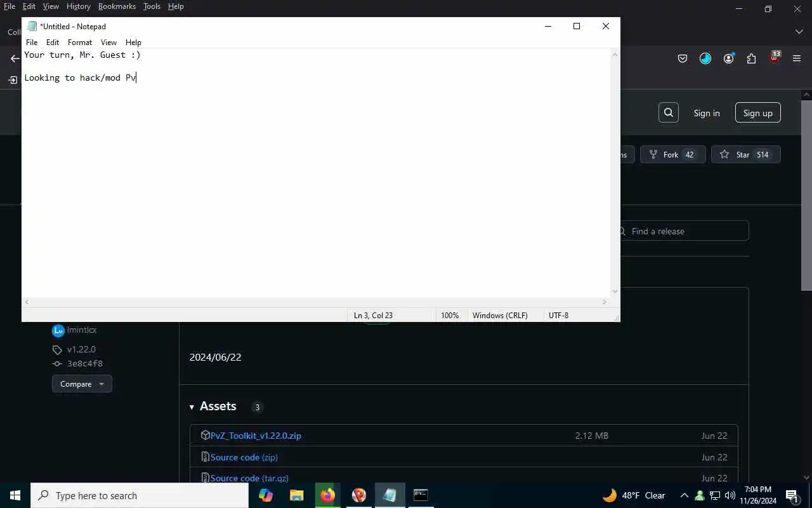
Task: Open Notepad's Format menu
Action: point(80,43)
